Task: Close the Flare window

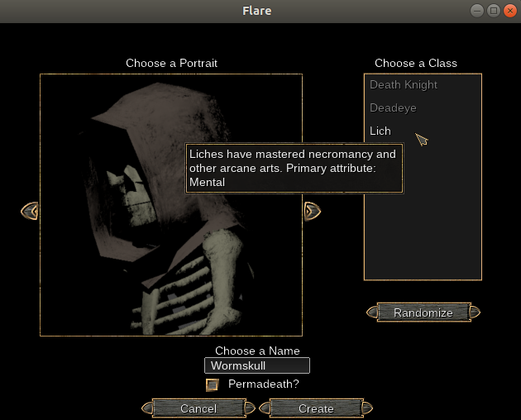Action: [509, 11]
